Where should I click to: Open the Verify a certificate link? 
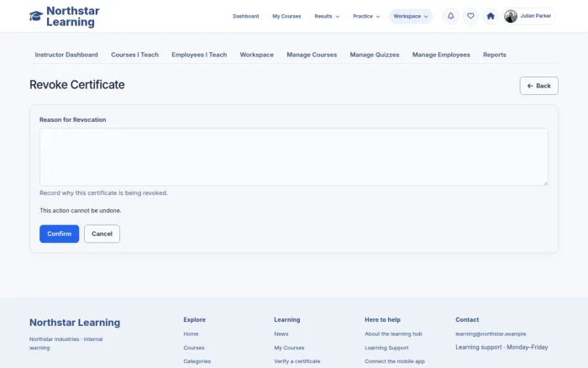[297, 361]
